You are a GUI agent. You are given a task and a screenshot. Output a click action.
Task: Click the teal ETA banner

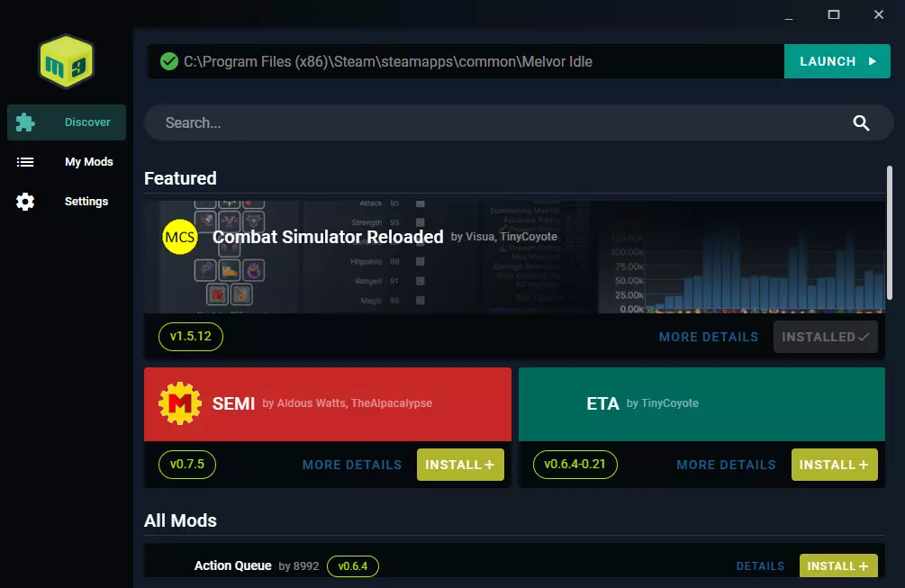[701, 404]
